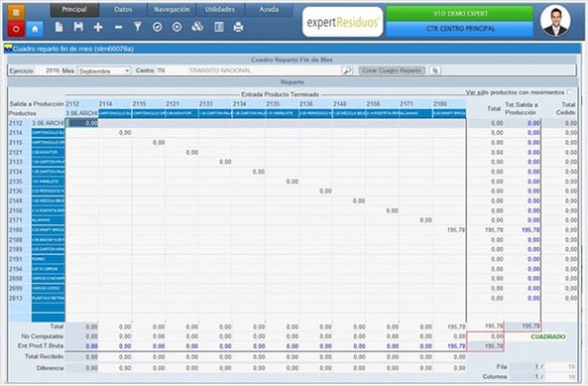Click row header 2698
Viewport: 588px width, 386px height.
[16, 279]
